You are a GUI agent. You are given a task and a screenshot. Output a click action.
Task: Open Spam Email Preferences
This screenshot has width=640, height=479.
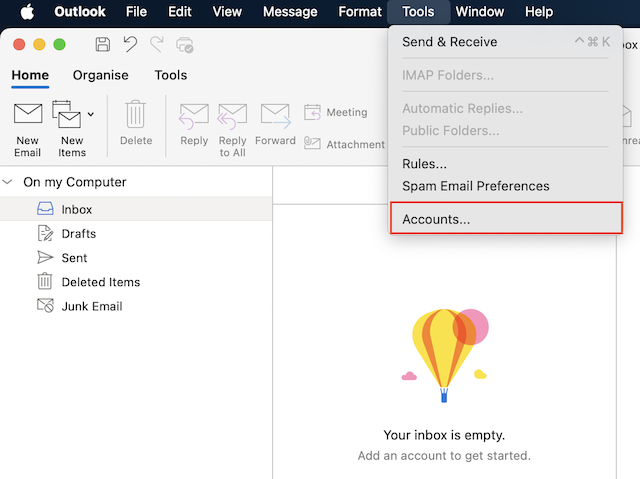pos(506,186)
